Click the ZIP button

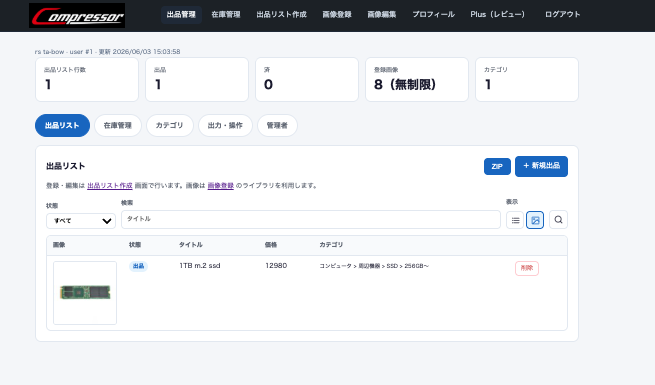[x=497, y=166]
